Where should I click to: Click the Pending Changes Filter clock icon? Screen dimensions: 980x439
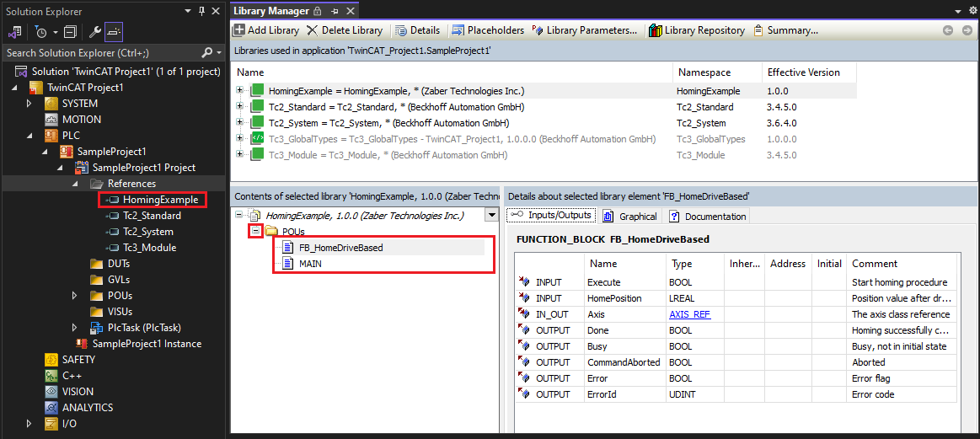(x=41, y=31)
